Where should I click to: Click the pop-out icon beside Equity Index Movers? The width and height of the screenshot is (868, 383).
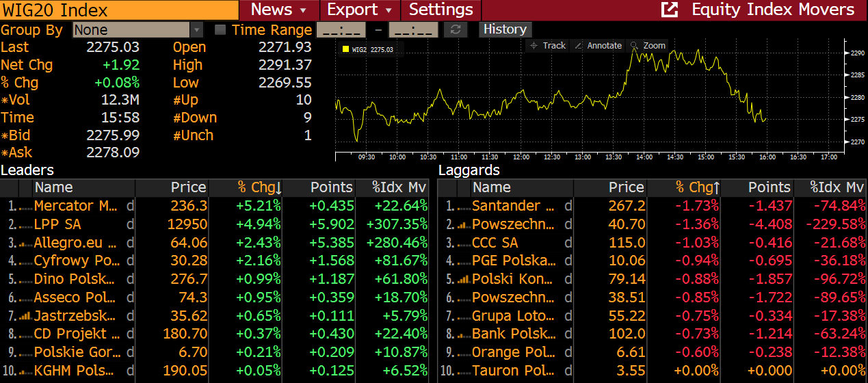pyautogui.click(x=670, y=10)
